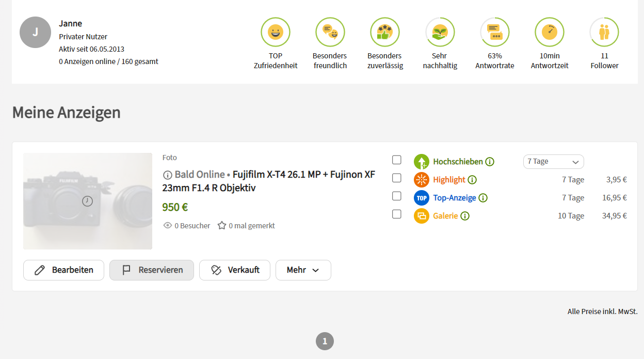Go to page 1 in pagination
Image resolution: width=644 pixels, height=359 pixels.
(325, 341)
